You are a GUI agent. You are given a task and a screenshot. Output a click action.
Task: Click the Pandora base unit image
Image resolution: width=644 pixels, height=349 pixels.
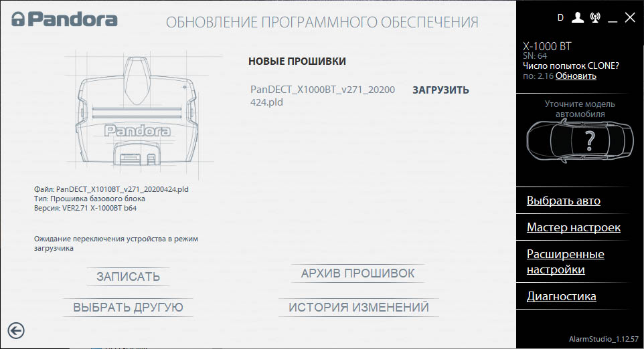[x=136, y=114]
